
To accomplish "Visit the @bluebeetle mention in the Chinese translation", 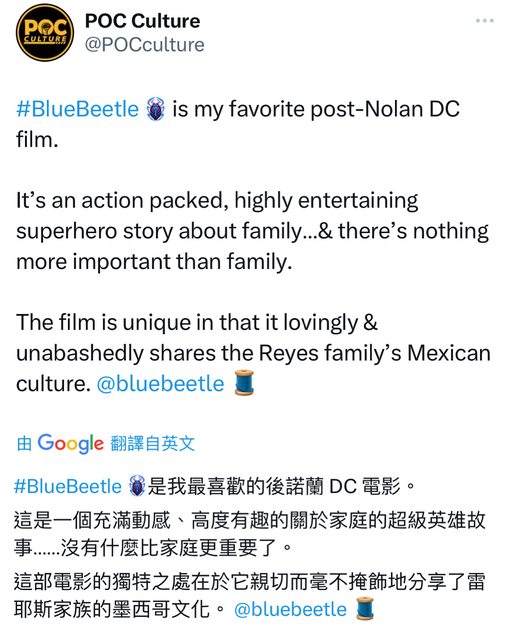I will 291,609.
